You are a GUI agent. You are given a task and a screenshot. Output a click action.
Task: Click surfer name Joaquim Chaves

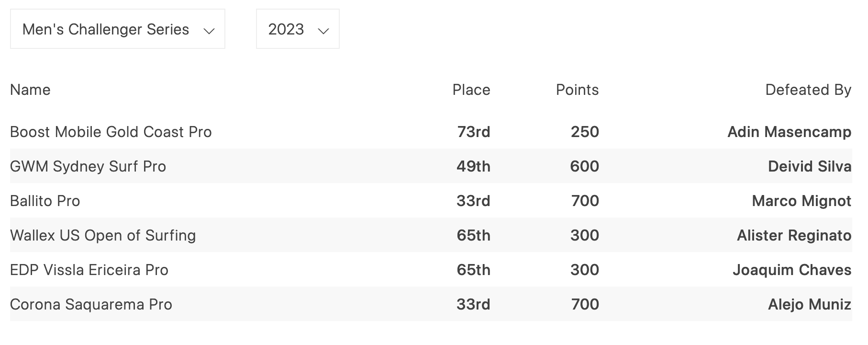[792, 270]
